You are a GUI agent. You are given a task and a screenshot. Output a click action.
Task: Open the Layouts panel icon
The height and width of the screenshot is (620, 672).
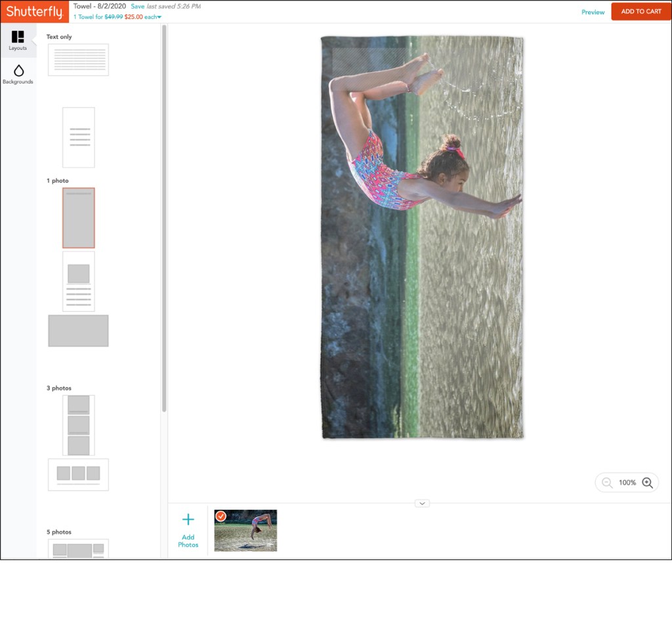pos(18,37)
